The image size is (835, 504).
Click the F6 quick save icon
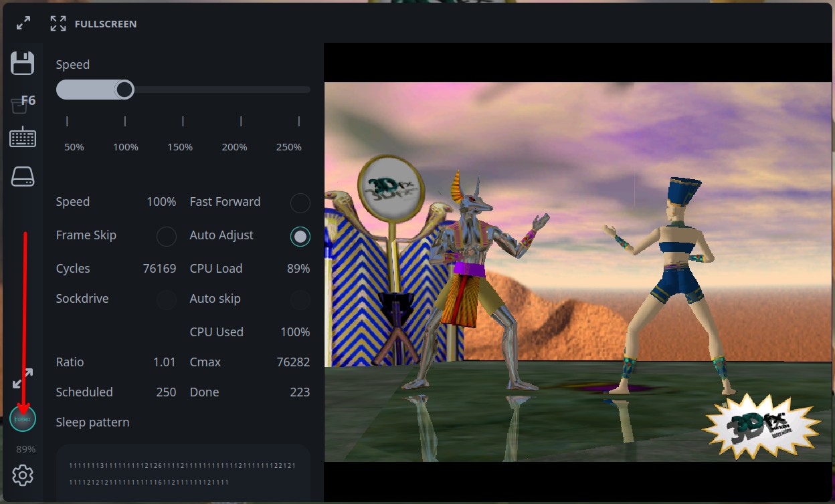coord(23,103)
